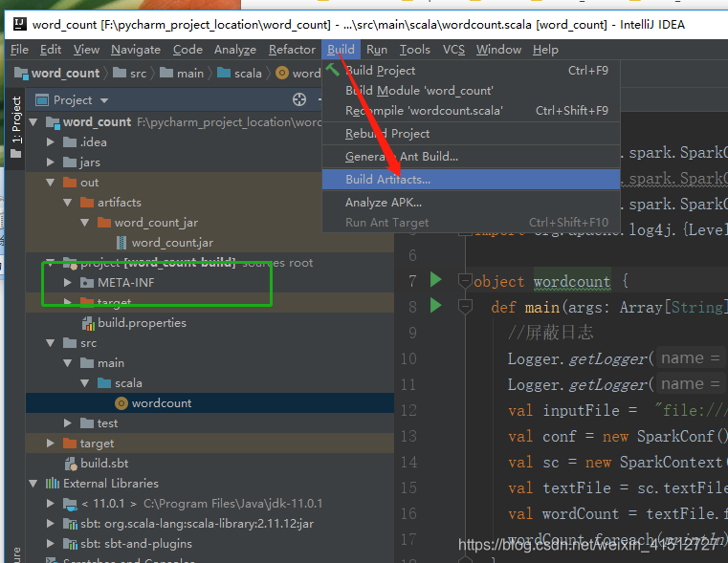Viewport: 728px width, 563px height.
Task: Open the Project view dropdown
Action: [104, 100]
